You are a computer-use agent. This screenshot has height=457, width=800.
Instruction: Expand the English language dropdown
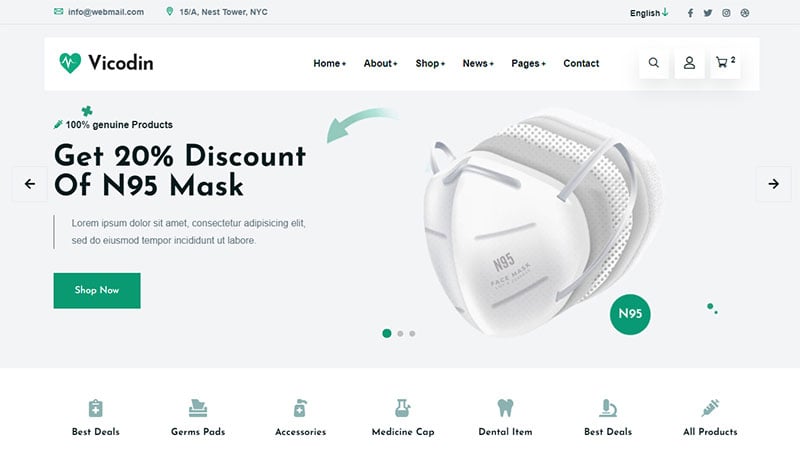(x=649, y=13)
